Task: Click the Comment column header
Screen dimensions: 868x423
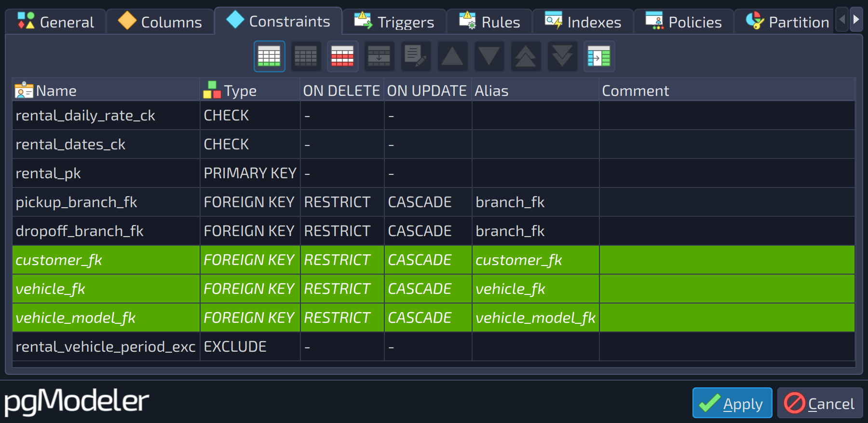Action: click(x=727, y=91)
